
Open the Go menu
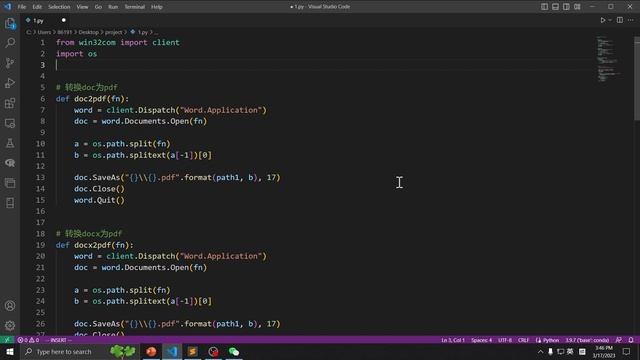[98, 7]
